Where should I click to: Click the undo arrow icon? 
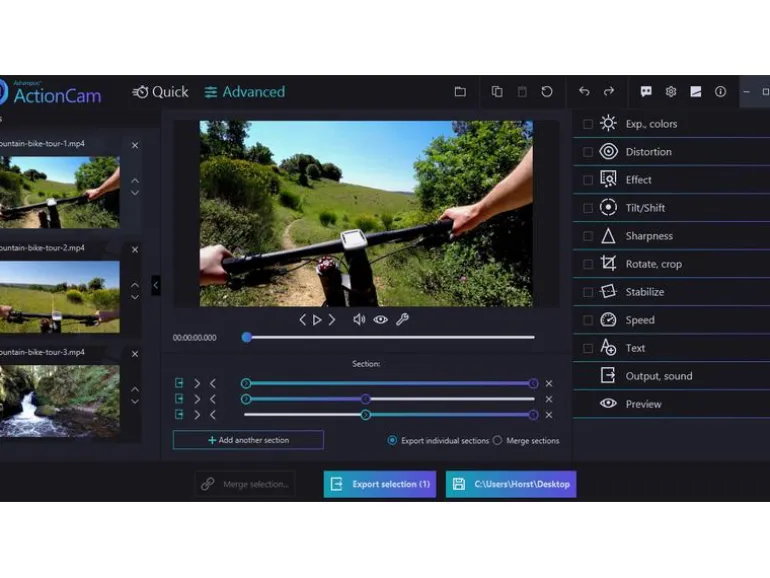pyautogui.click(x=584, y=91)
